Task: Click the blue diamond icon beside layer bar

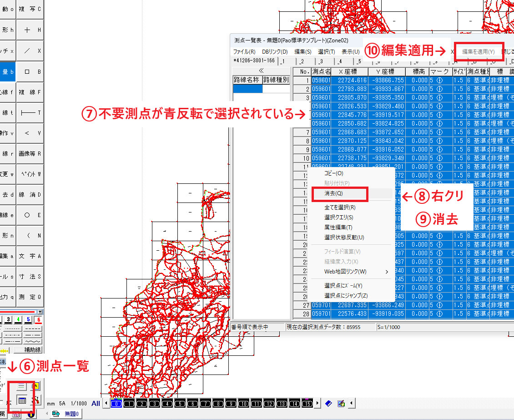Action: pos(328,403)
